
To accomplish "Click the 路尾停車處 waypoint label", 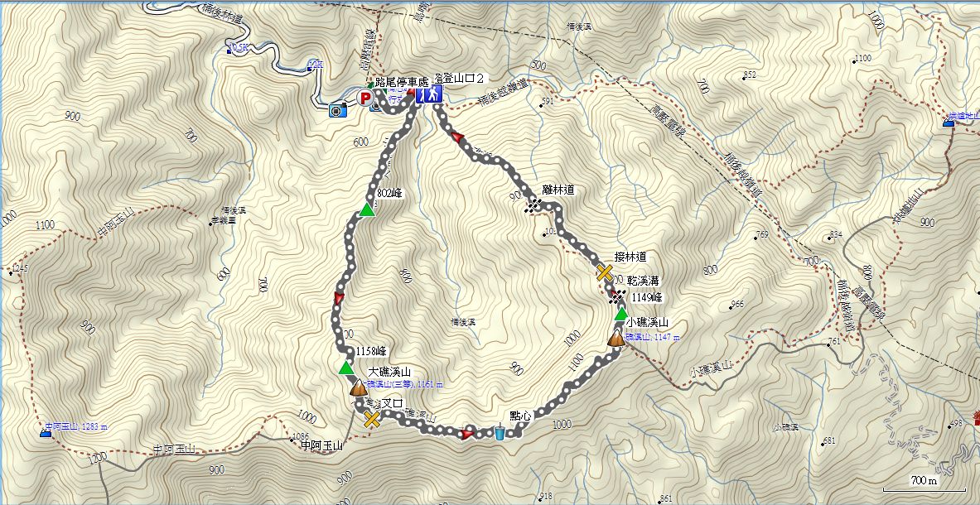I will click(403, 82).
